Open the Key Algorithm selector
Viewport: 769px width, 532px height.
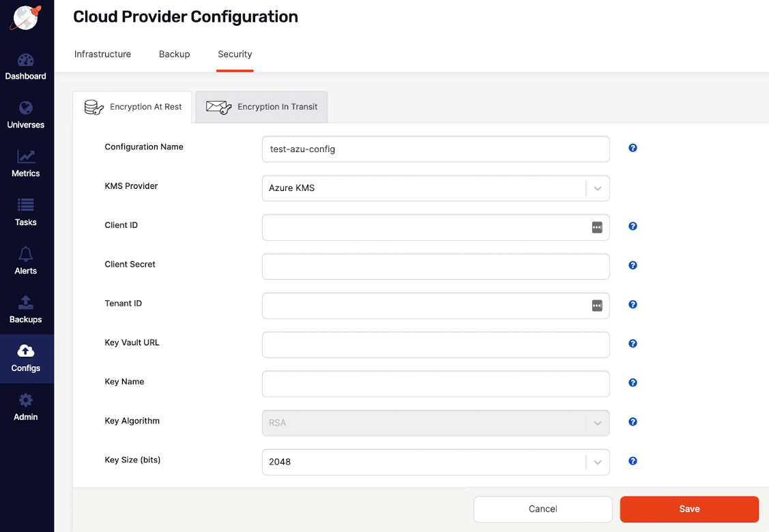point(598,422)
